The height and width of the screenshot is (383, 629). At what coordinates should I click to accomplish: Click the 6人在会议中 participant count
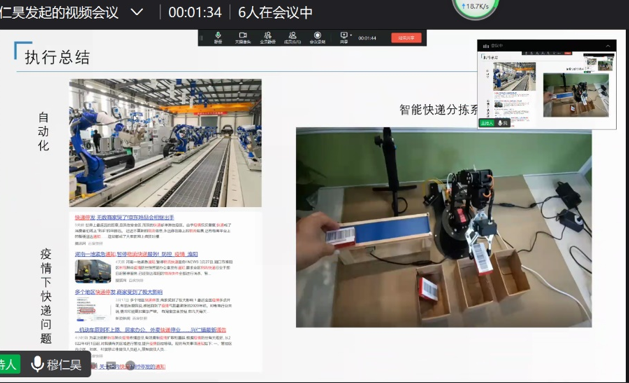coord(275,12)
